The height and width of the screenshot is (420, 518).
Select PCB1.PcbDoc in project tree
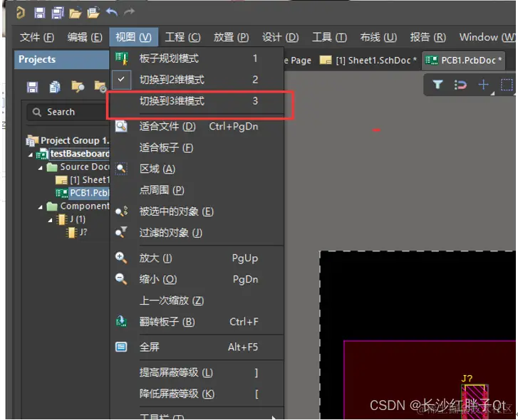(83, 193)
